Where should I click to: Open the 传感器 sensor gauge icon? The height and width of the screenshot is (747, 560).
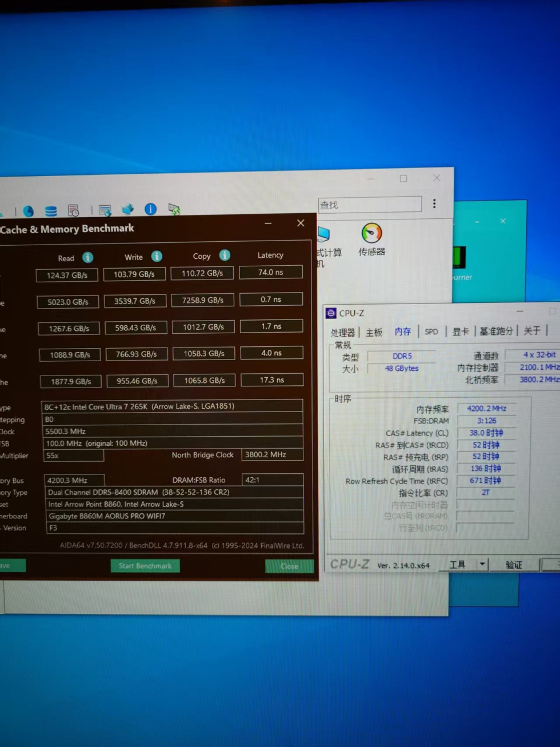[371, 233]
